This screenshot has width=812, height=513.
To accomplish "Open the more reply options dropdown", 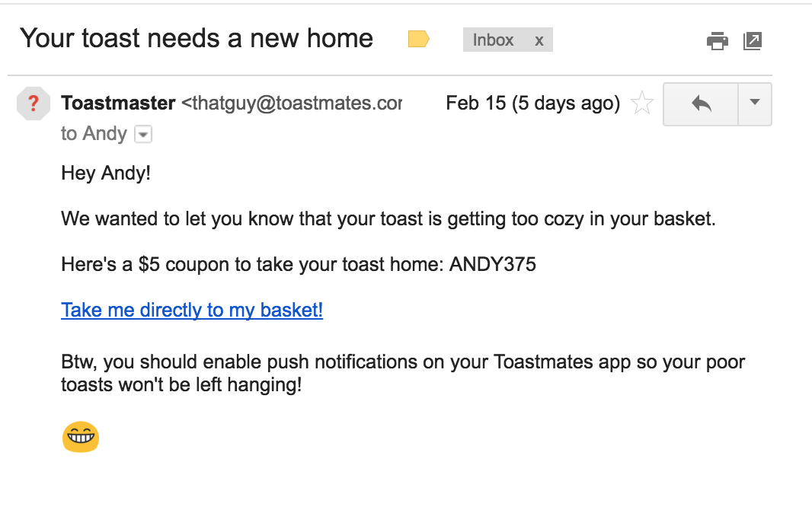I will coord(755,104).
